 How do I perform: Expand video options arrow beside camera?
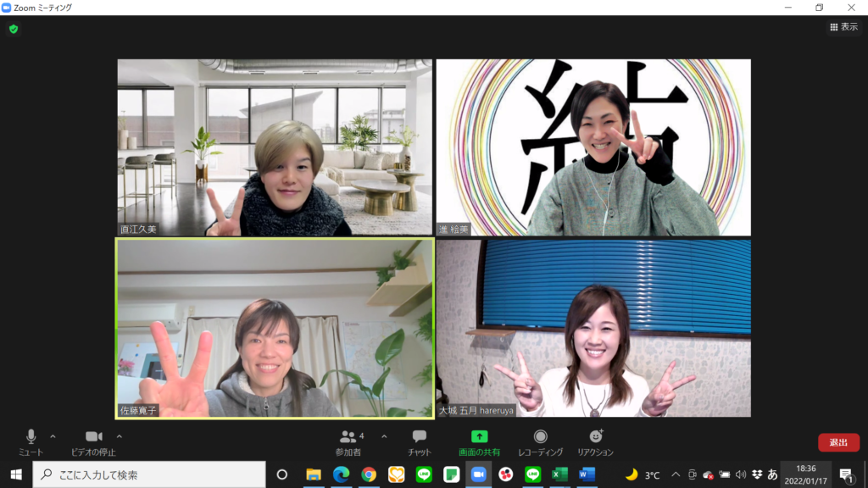point(119,436)
